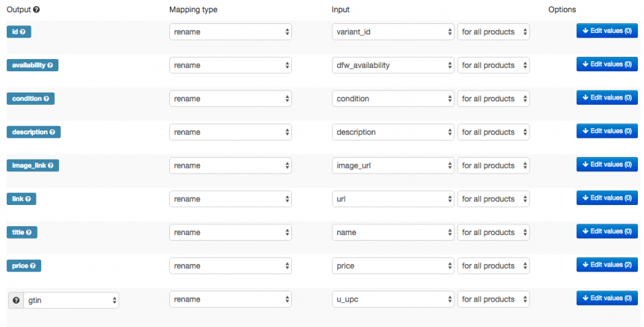Open the gtin output field dropdown
Screen dimensions: 644x327
71,300
